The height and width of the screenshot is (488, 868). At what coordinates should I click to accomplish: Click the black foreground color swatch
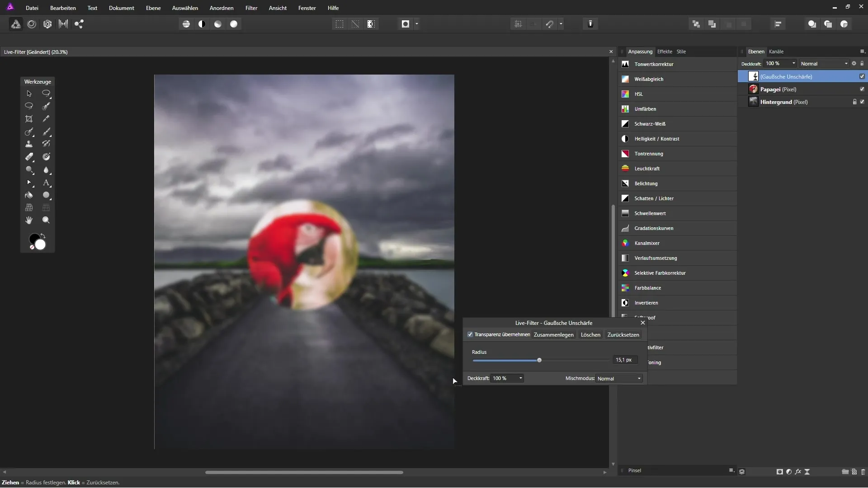(x=33, y=238)
